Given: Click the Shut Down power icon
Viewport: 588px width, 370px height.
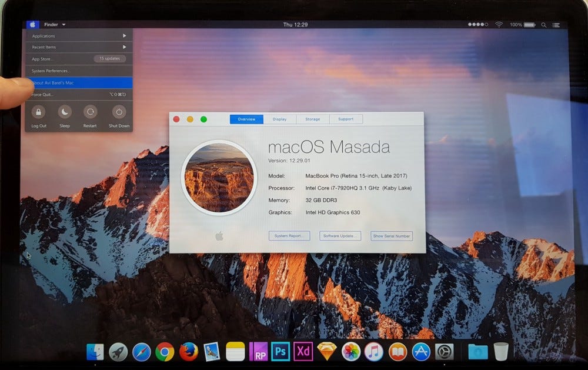Looking at the screenshot, I should pyautogui.click(x=119, y=112).
